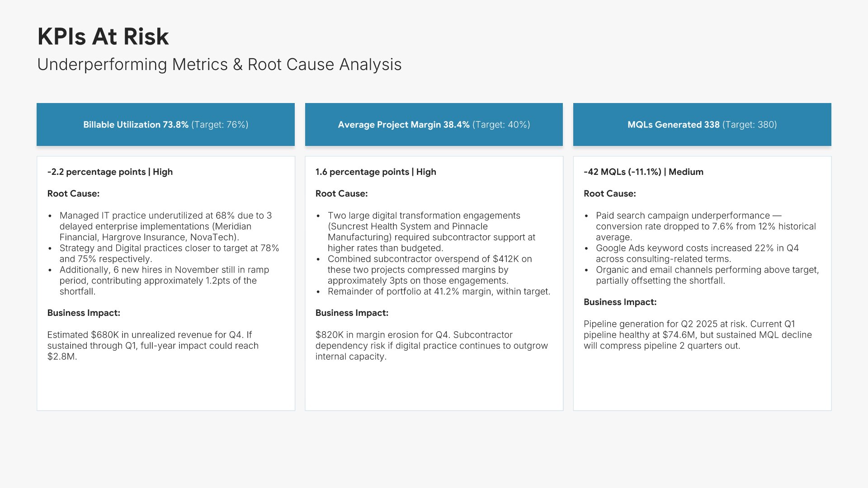Click the '1.6 percentage points | High' heading

(376, 172)
